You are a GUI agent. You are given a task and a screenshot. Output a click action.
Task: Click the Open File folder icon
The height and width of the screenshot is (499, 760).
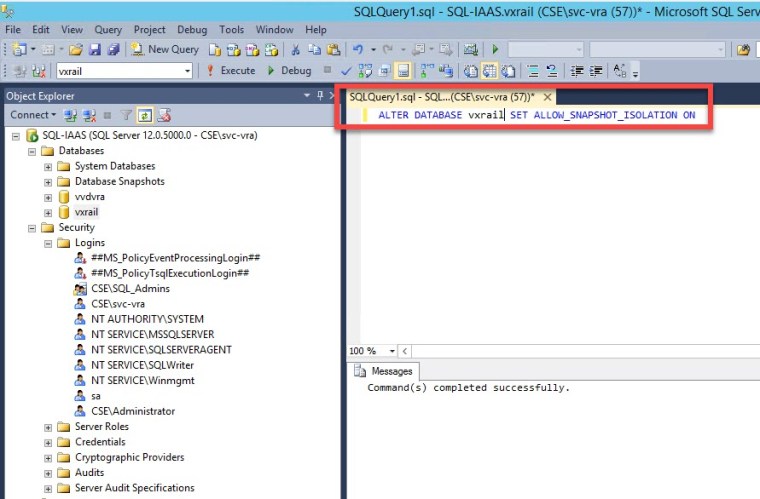pos(76,49)
